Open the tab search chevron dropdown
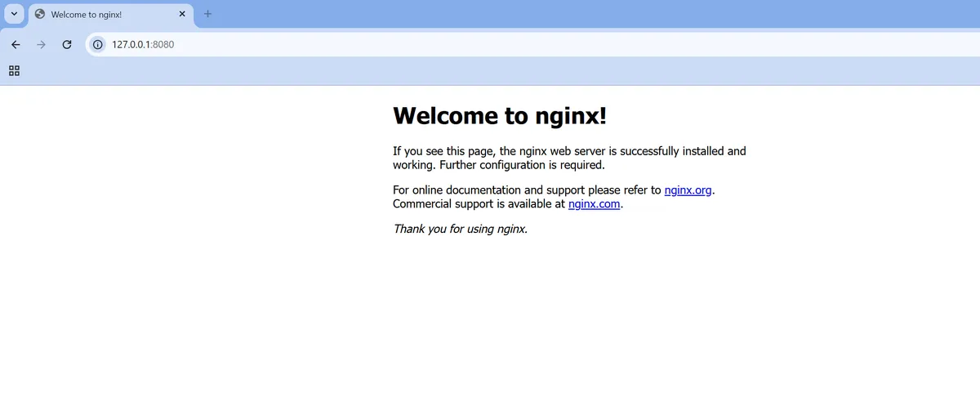Image resolution: width=980 pixels, height=397 pixels. 14,14
